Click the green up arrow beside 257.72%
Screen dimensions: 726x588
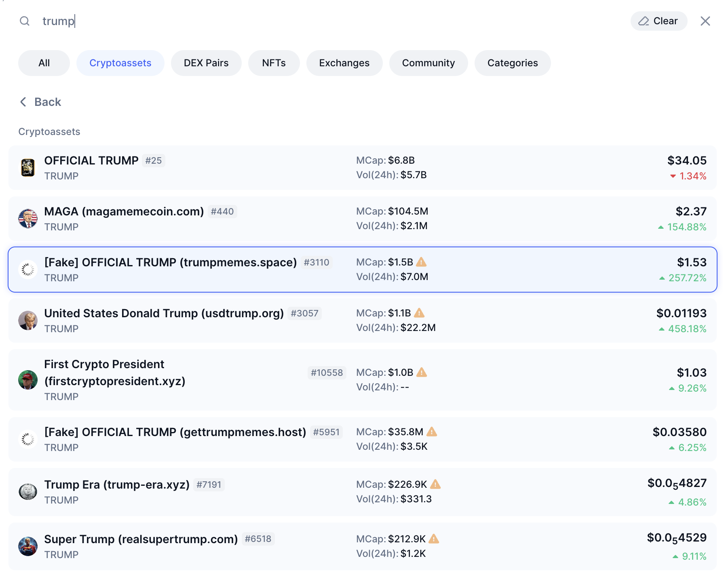tap(662, 278)
